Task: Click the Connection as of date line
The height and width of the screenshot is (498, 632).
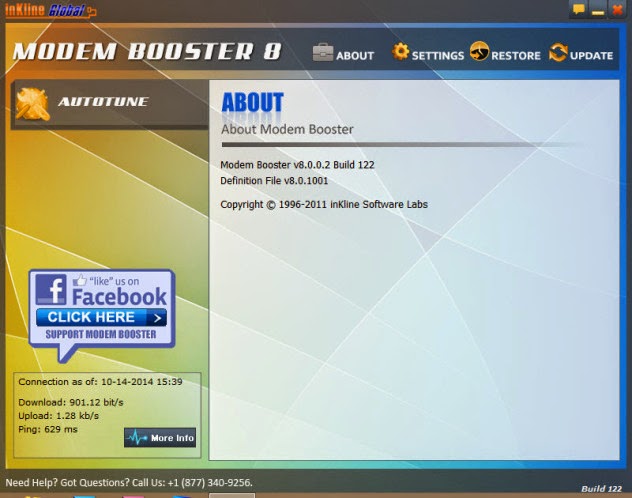Action: click(100, 382)
